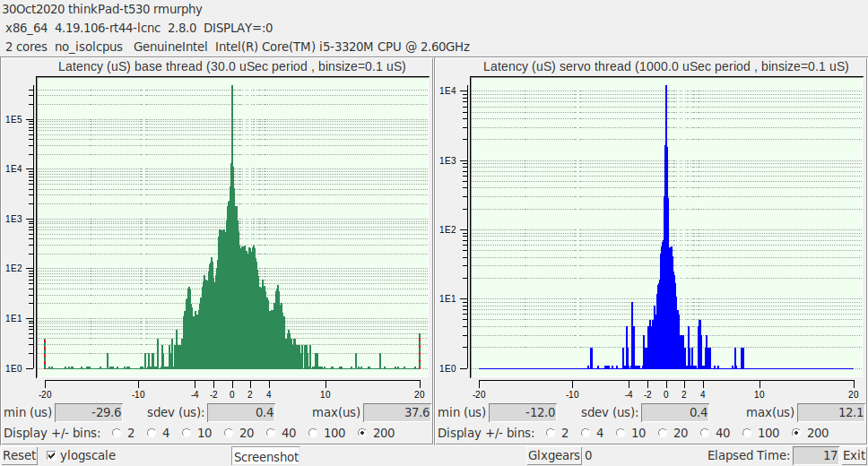The image size is (868, 466).
Task: Click the red dashed marker at base plot -20
Action: (45, 353)
